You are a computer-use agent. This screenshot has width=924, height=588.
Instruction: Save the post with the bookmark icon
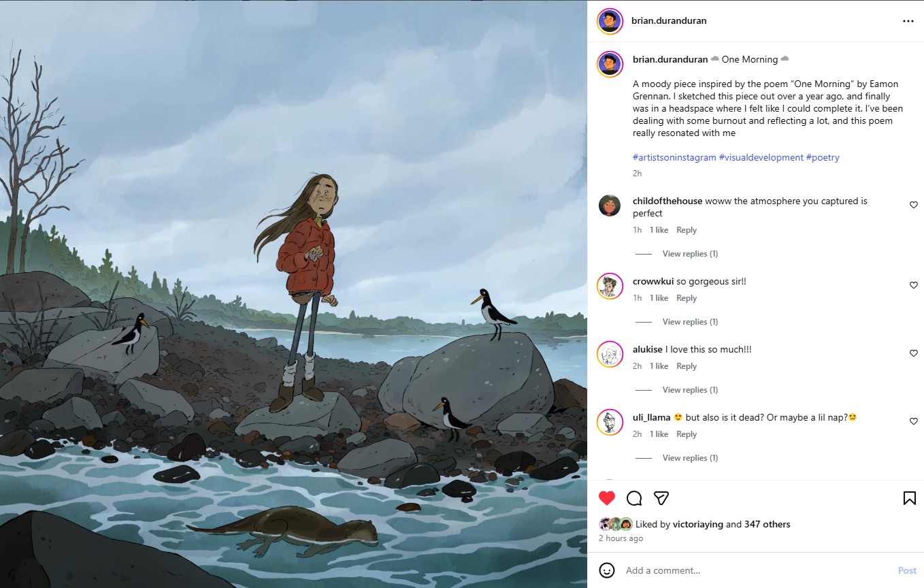pyautogui.click(x=909, y=498)
